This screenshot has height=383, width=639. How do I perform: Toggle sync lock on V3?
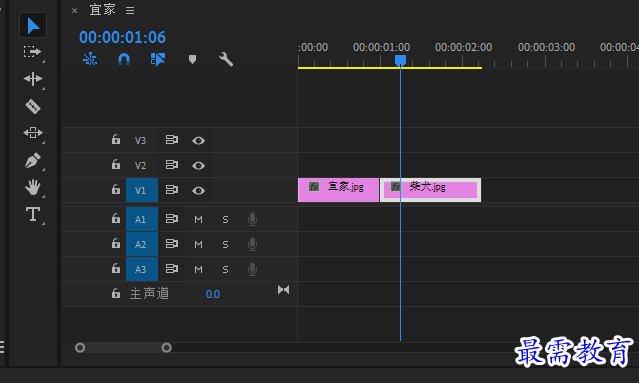[x=172, y=140]
